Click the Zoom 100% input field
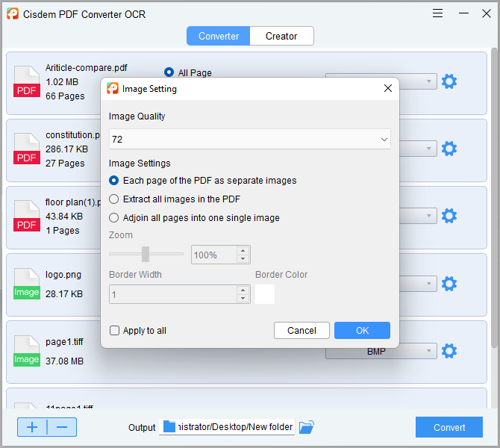The image size is (500, 448). 214,255
